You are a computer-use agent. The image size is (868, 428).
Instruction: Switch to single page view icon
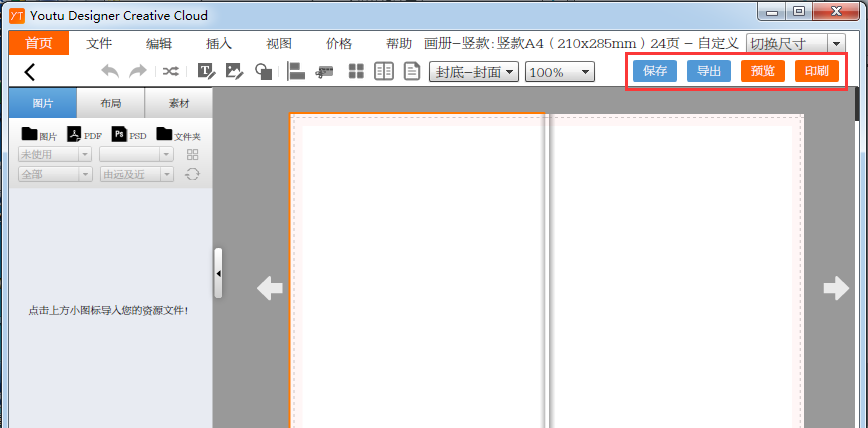click(x=411, y=71)
